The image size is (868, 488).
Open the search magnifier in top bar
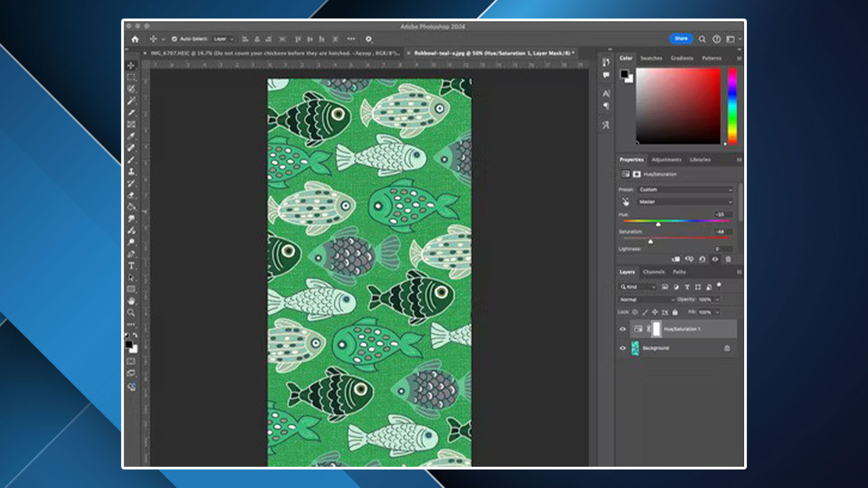pos(702,39)
